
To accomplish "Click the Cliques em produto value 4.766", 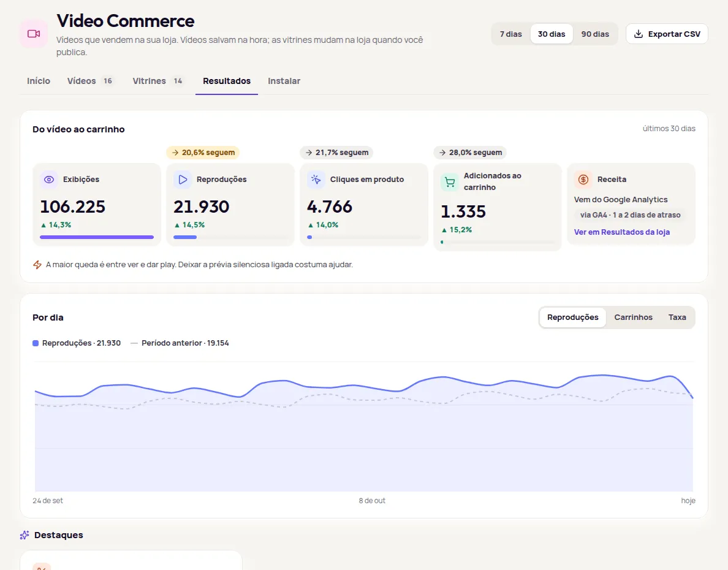I will (x=330, y=207).
